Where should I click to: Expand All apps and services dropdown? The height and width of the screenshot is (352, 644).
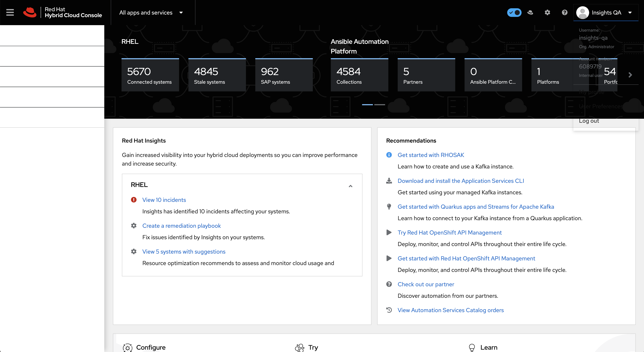click(151, 13)
